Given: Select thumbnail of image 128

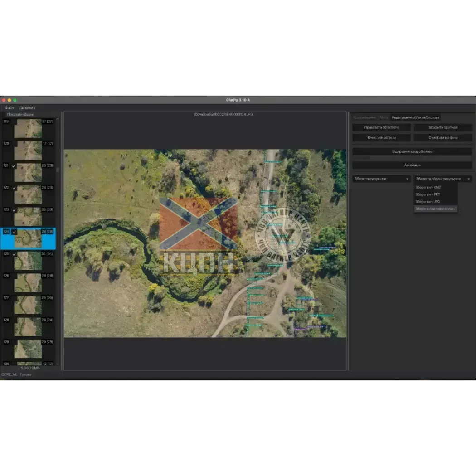Looking at the screenshot, I should coord(28,326).
